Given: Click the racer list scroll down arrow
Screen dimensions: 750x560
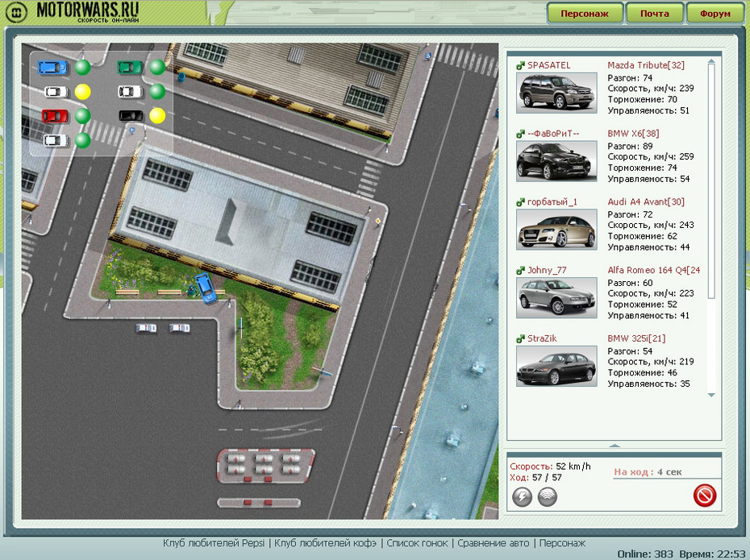Looking at the screenshot, I should pos(711,395).
